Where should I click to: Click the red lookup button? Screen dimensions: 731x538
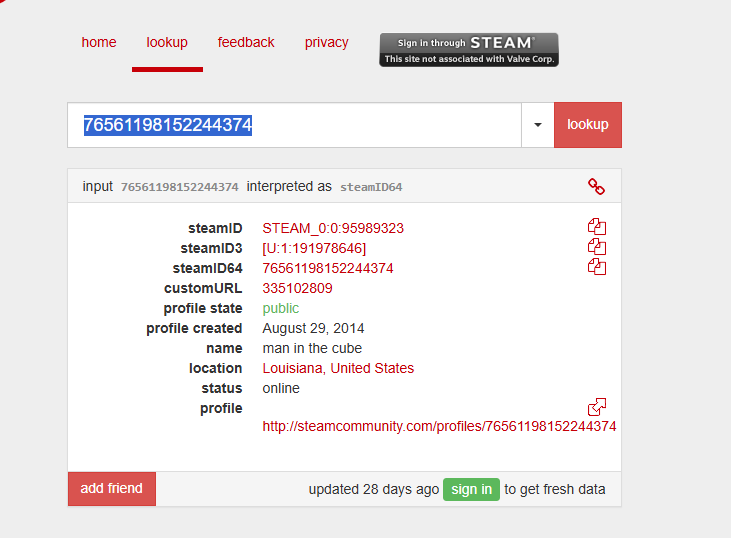[x=588, y=125]
